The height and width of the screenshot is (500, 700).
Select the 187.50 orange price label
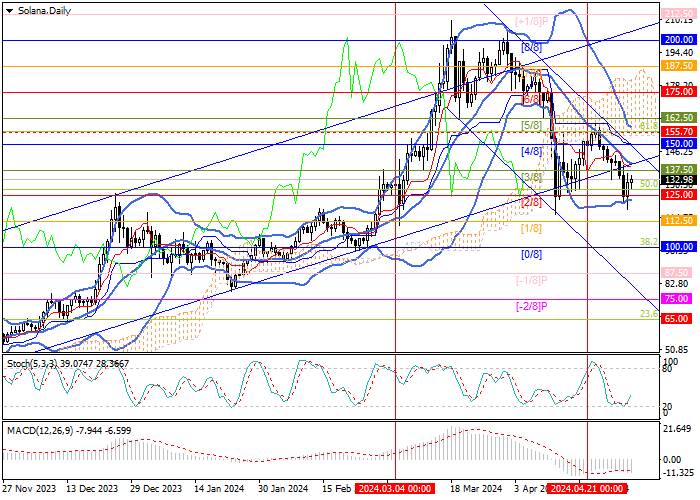click(x=678, y=66)
